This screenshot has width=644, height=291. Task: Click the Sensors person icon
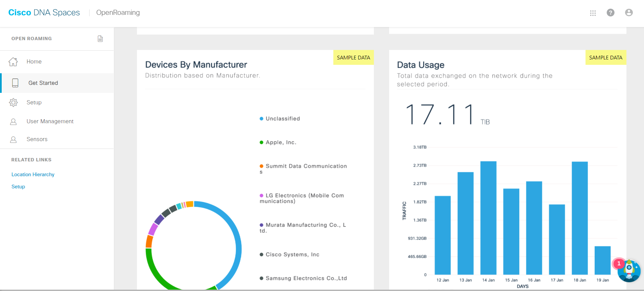point(14,139)
